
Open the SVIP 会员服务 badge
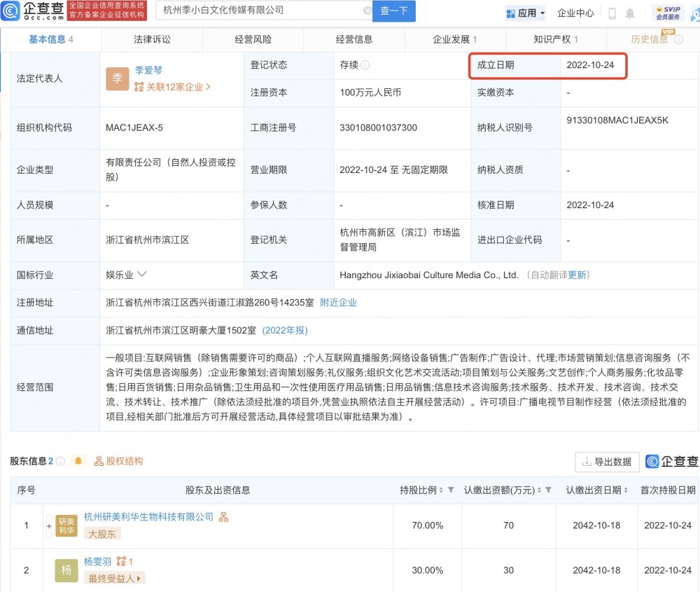668,13
